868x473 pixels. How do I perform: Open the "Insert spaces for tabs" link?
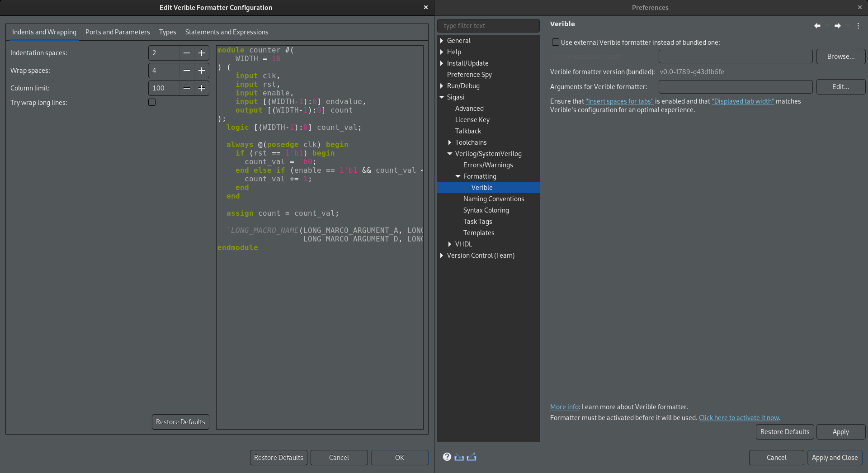[x=619, y=101]
